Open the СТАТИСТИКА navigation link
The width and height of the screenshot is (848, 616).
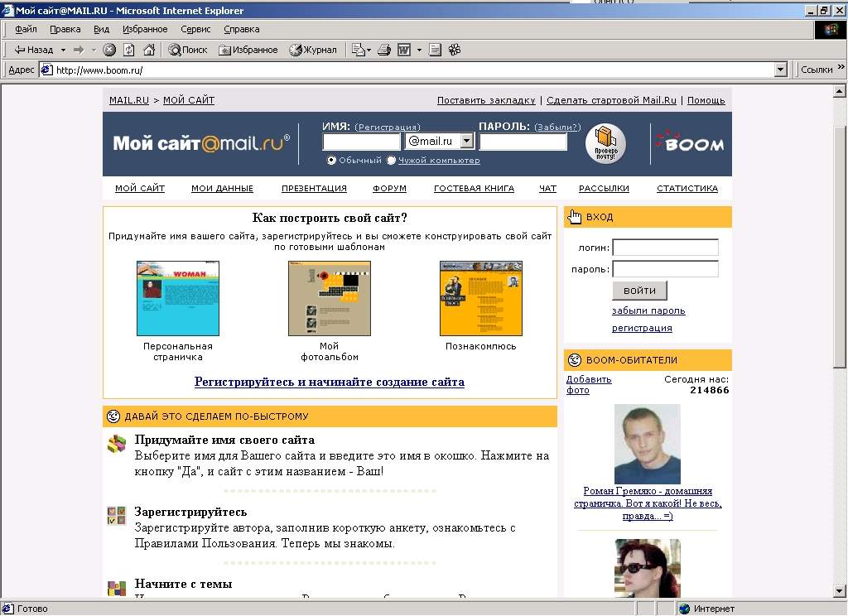coord(687,188)
